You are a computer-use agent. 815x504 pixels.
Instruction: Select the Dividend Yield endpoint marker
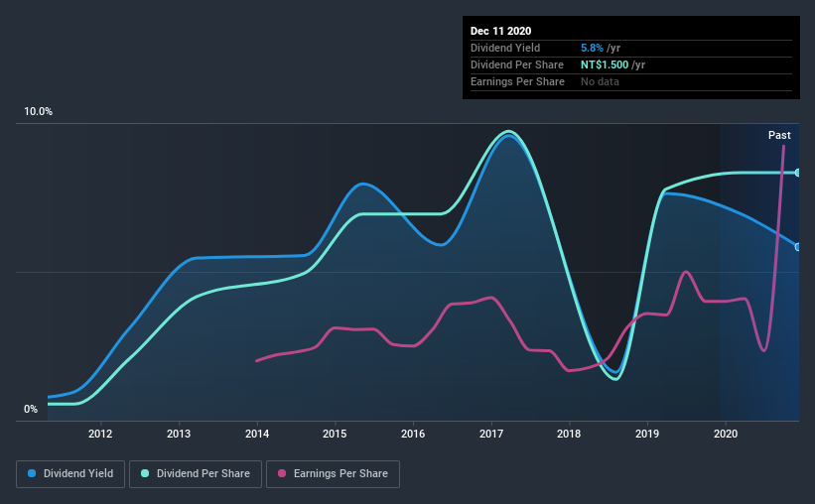coord(798,247)
